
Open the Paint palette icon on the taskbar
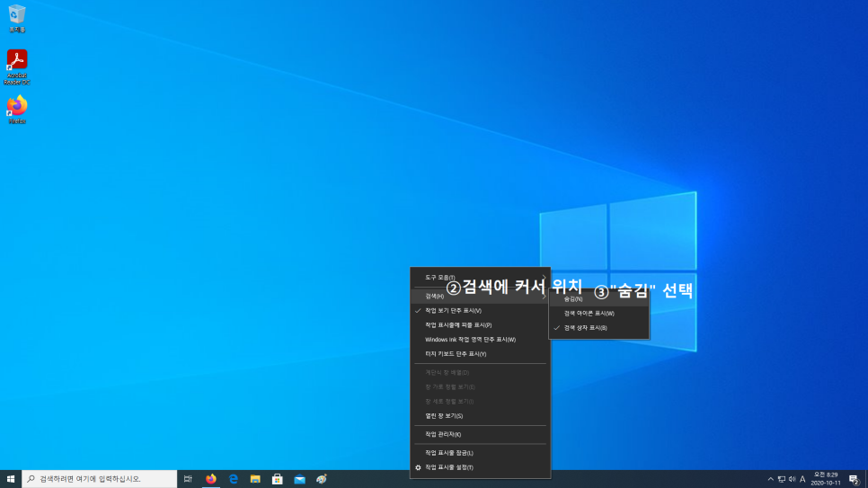[322, 479]
